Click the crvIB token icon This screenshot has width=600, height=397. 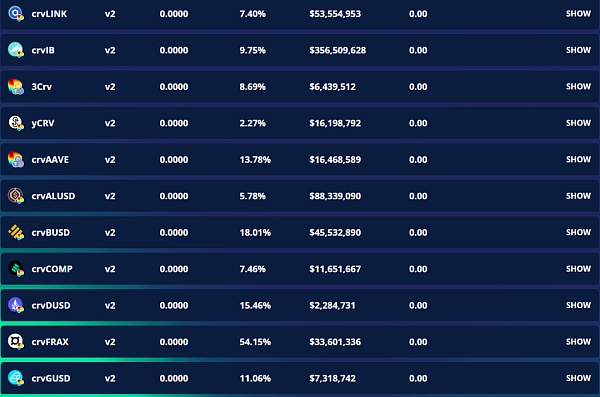[16, 50]
